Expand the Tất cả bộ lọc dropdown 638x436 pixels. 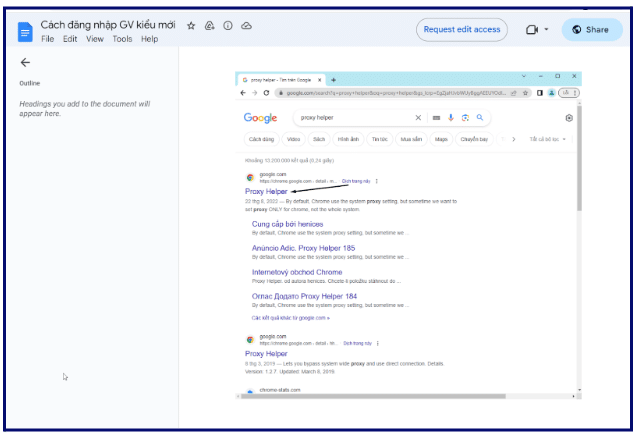tap(547, 140)
